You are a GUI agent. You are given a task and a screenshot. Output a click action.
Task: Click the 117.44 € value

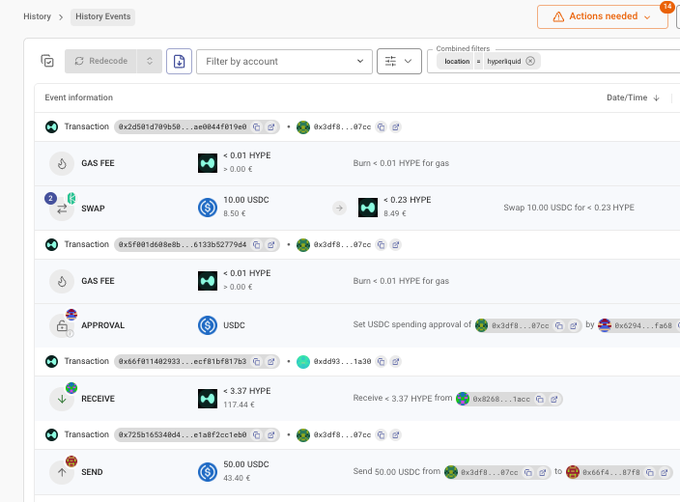pyautogui.click(x=239, y=405)
